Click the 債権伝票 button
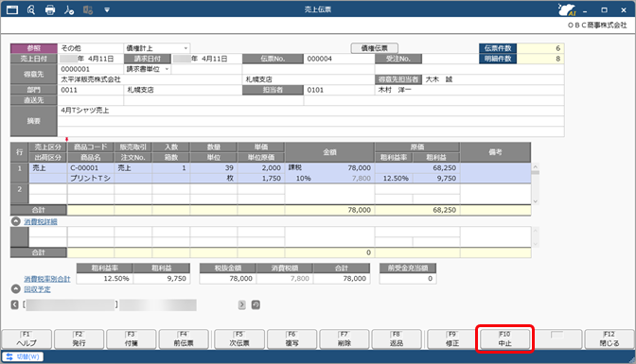 (374, 48)
